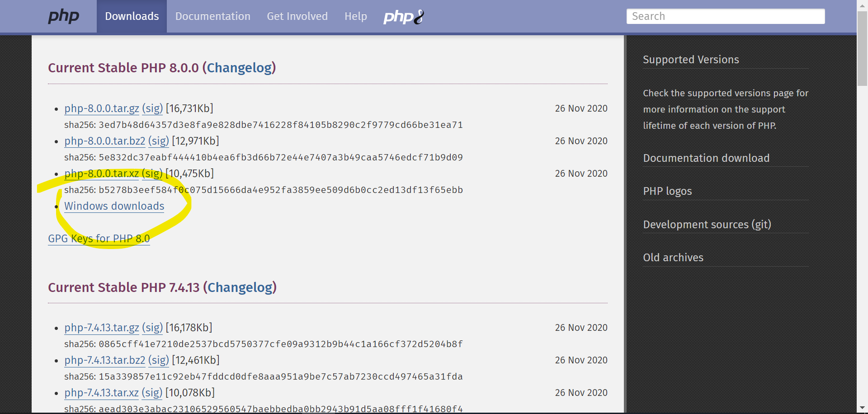Open GPG Keys for PHP 8.0
The height and width of the screenshot is (414, 868).
point(99,239)
